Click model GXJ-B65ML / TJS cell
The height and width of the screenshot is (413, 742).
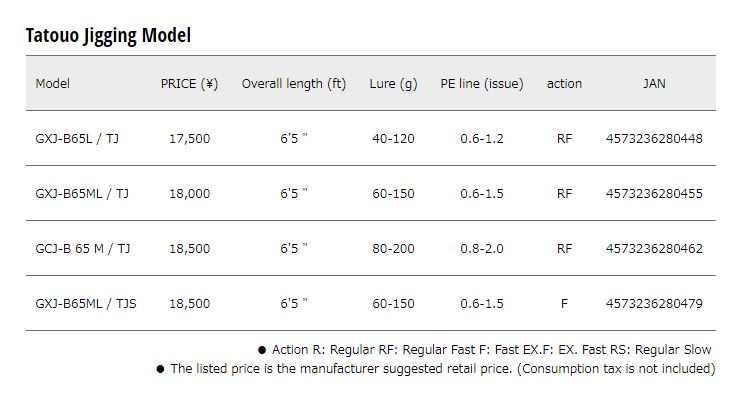[86, 303]
